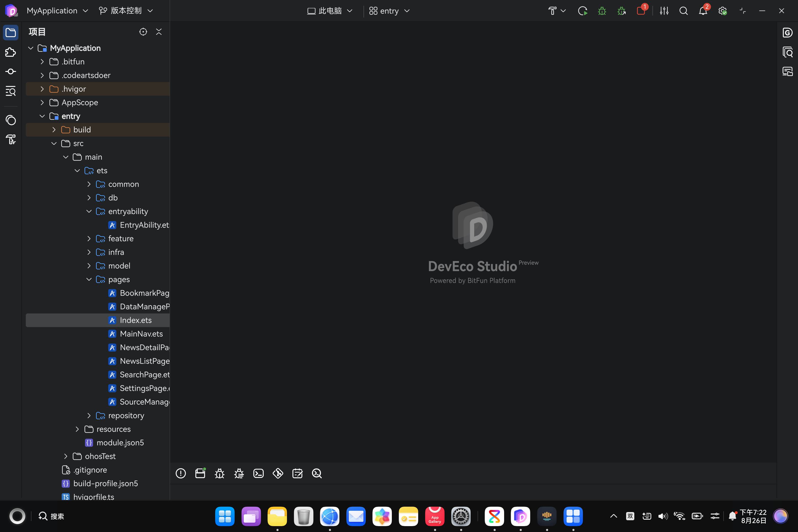Collapse the project panel with the collapse icon
The height and width of the screenshot is (532, 798).
(x=159, y=32)
